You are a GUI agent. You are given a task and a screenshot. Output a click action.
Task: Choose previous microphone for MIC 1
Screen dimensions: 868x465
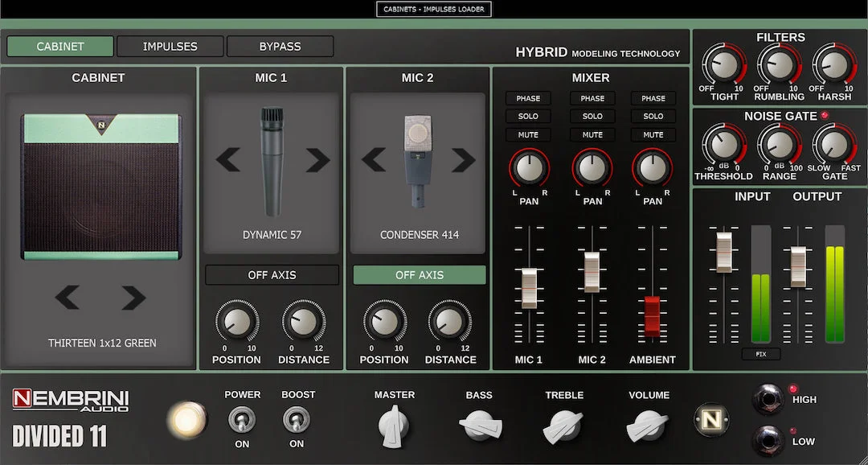[227, 160]
